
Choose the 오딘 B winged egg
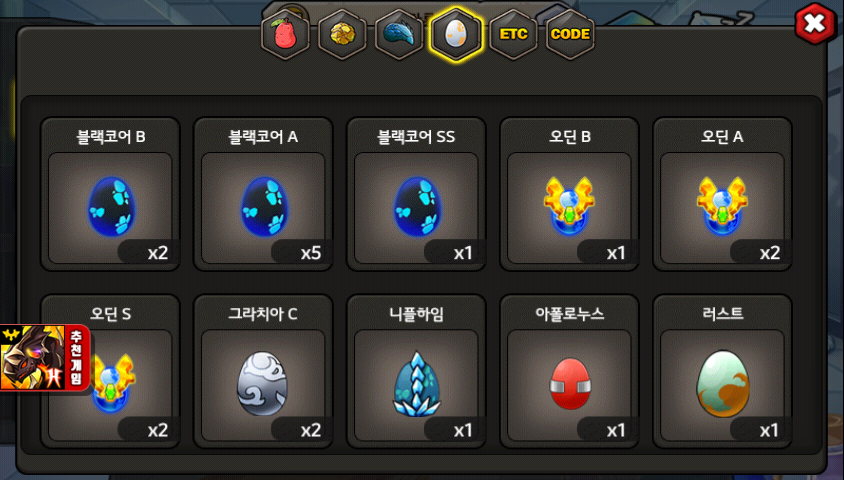(x=569, y=194)
